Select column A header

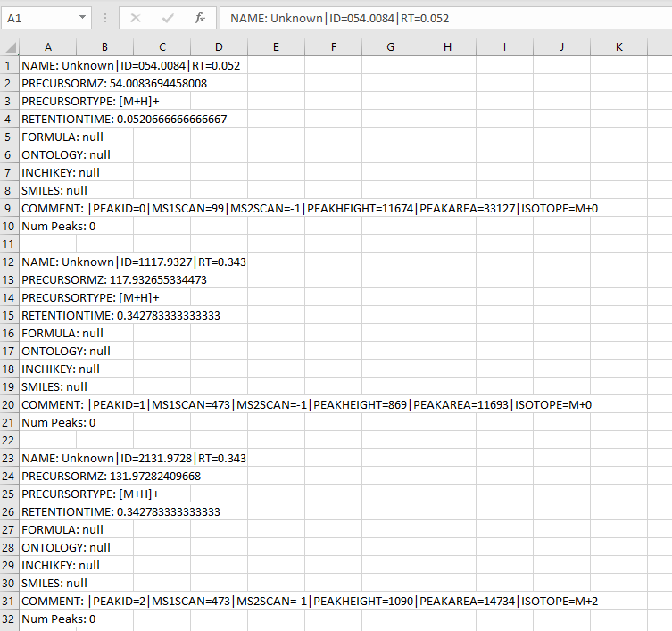click(47, 47)
